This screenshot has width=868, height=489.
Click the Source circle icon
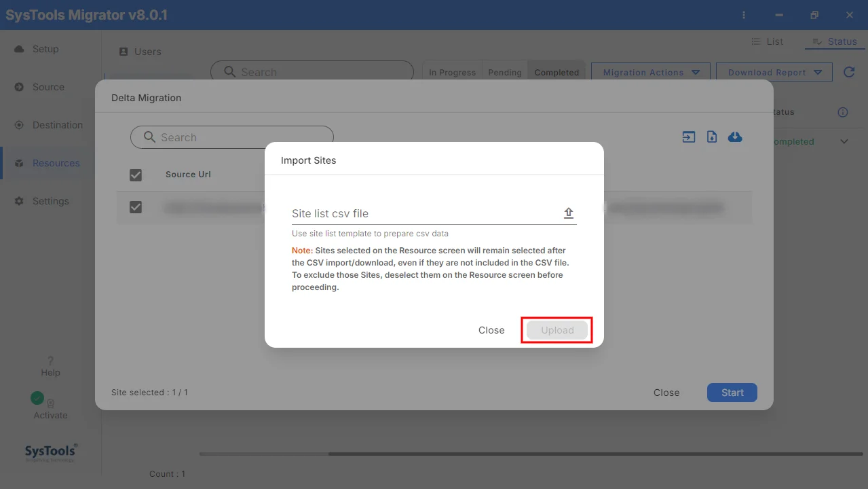tap(19, 87)
